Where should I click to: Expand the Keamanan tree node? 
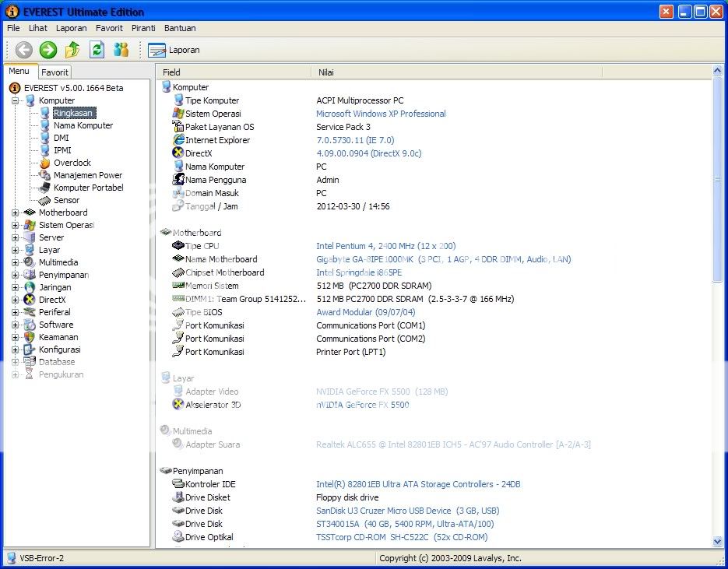click(x=15, y=337)
